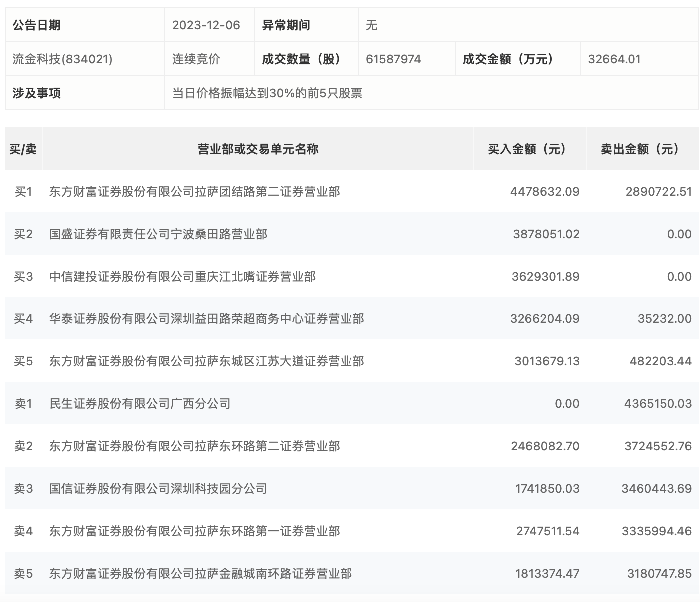Click the 0.00 sell amount in 买3 row

[x=679, y=277]
